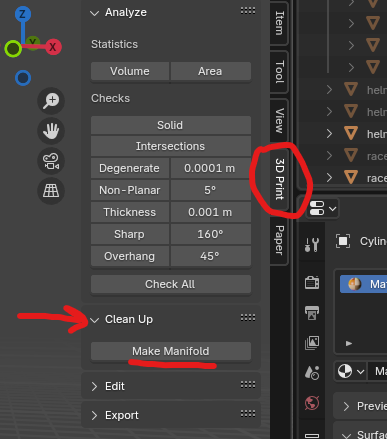Click the material preview sphere in the Mat slot
The width and height of the screenshot is (387, 439).
coord(355,284)
